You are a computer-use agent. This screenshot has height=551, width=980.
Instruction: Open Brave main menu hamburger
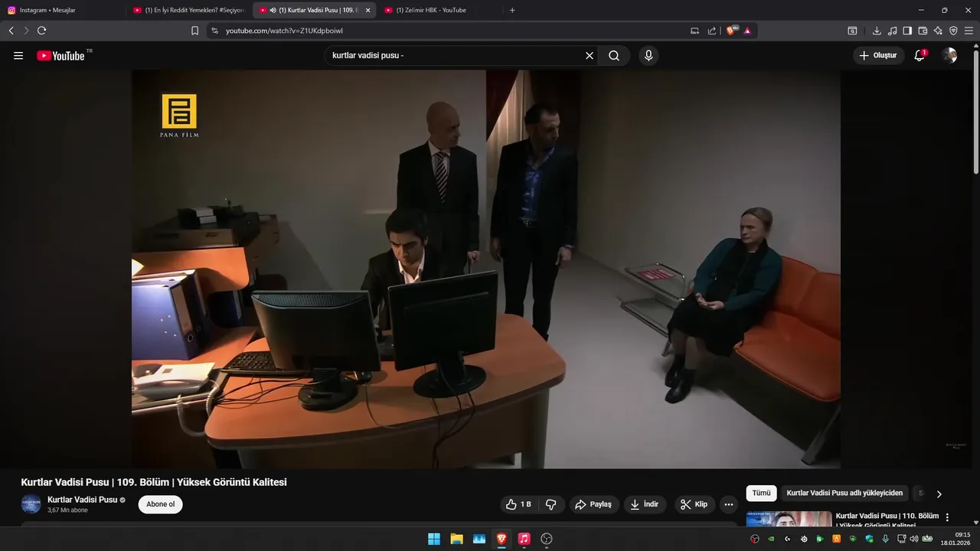[x=969, y=31]
